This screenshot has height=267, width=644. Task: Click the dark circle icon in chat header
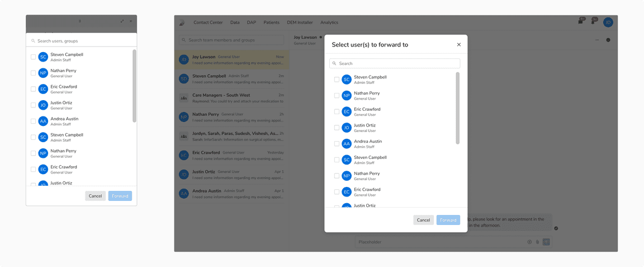(x=608, y=40)
